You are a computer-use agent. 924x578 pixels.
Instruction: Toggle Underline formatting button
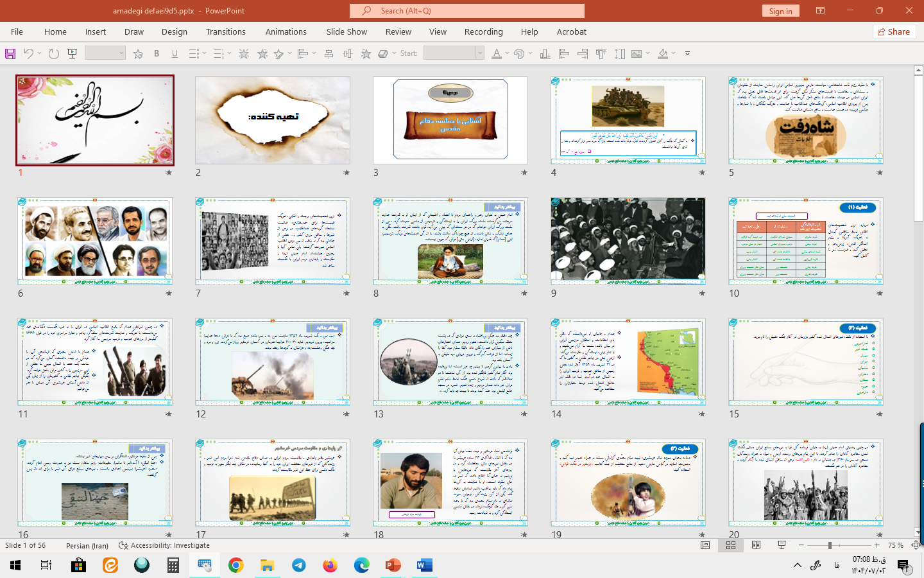pos(175,54)
